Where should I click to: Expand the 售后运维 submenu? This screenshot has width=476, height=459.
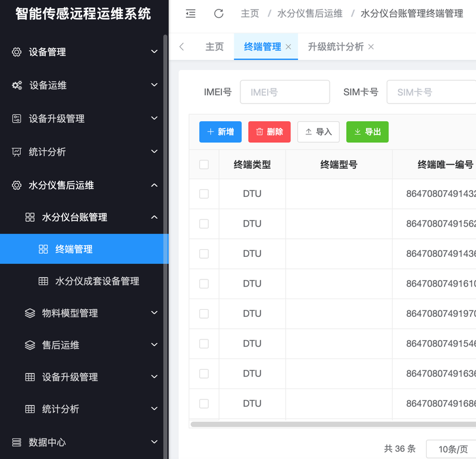click(x=154, y=345)
